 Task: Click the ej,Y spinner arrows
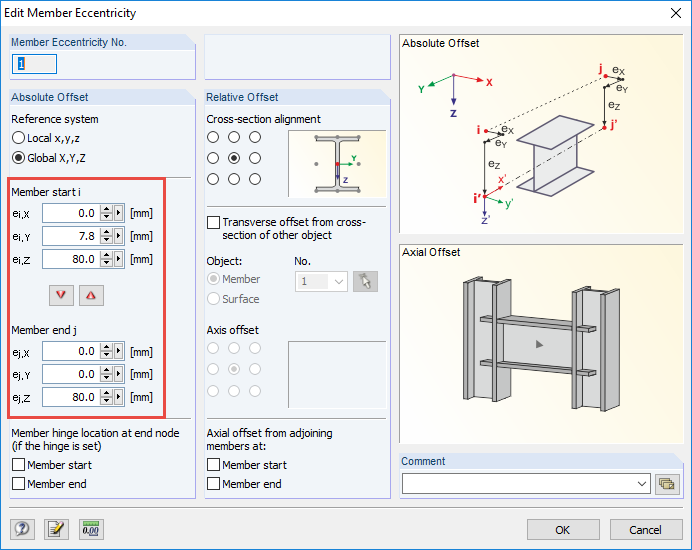point(106,374)
